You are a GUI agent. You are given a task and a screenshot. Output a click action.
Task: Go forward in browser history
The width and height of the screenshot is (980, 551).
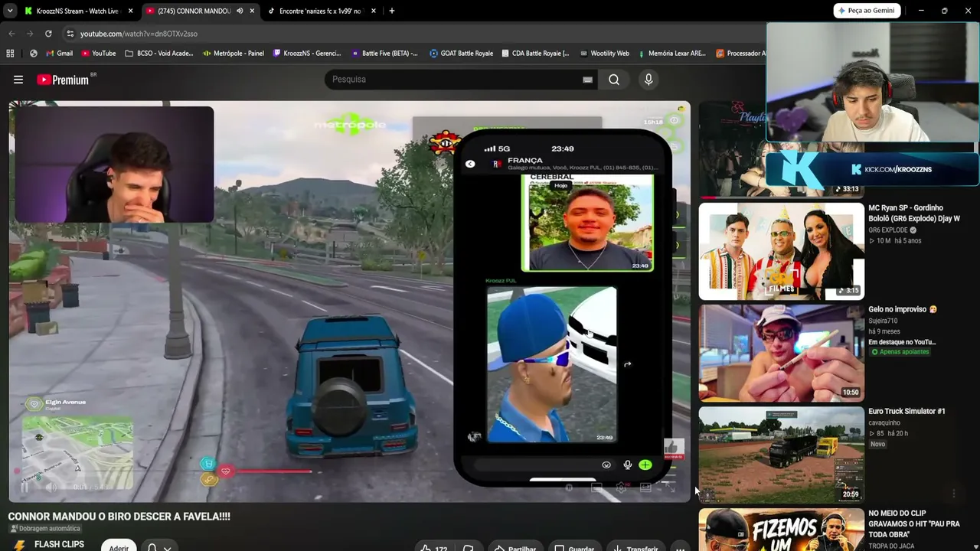[30, 34]
